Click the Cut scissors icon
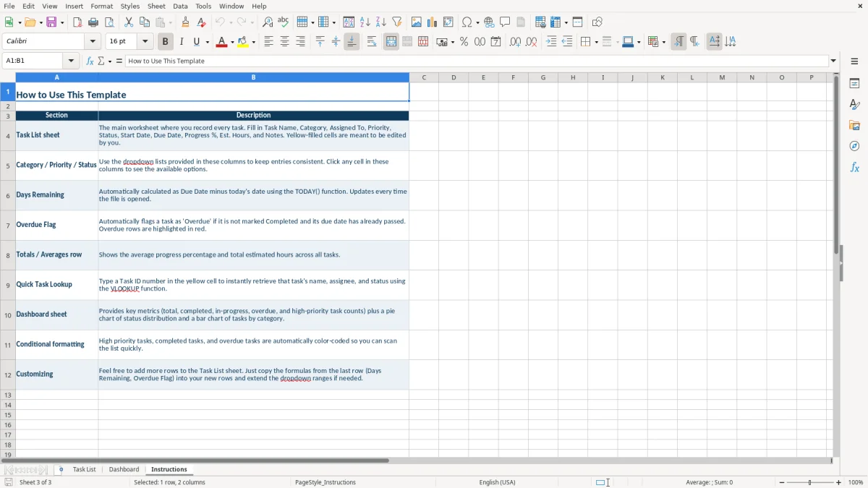868x488 pixels. pos(129,22)
